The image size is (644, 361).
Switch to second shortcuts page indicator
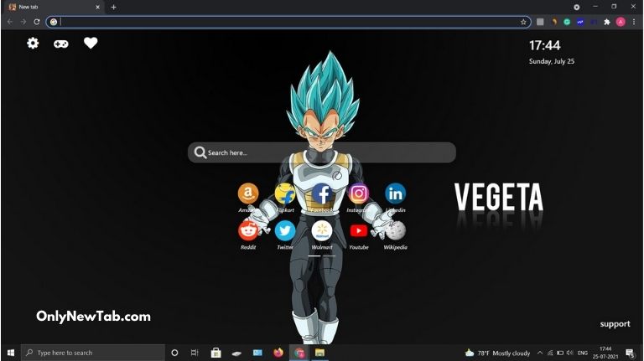pos(329,256)
